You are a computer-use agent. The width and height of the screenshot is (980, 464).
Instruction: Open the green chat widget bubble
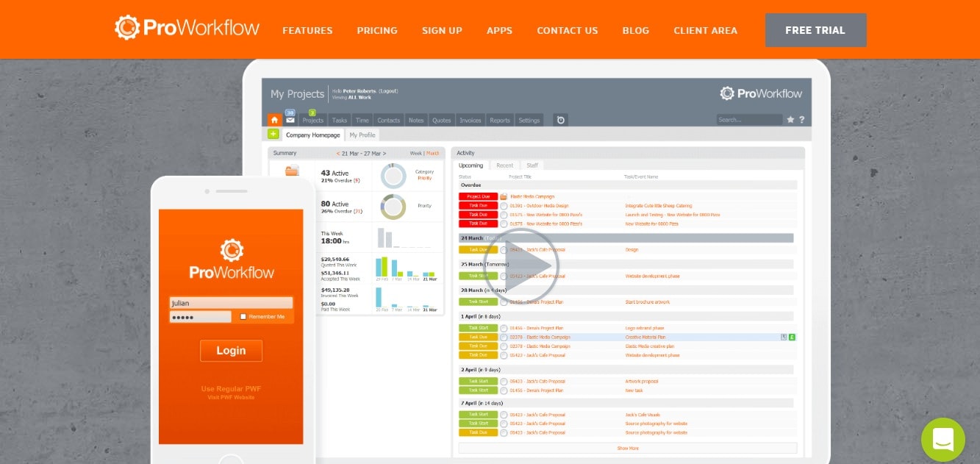point(943,440)
